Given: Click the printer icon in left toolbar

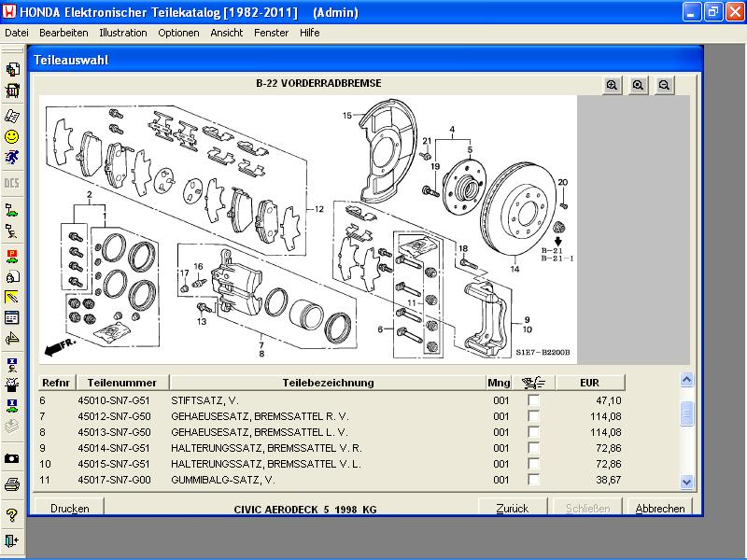Looking at the screenshot, I should click(x=12, y=483).
